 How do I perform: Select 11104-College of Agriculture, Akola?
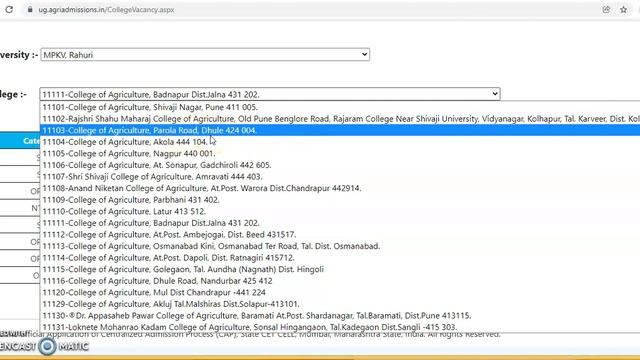click(x=340, y=142)
